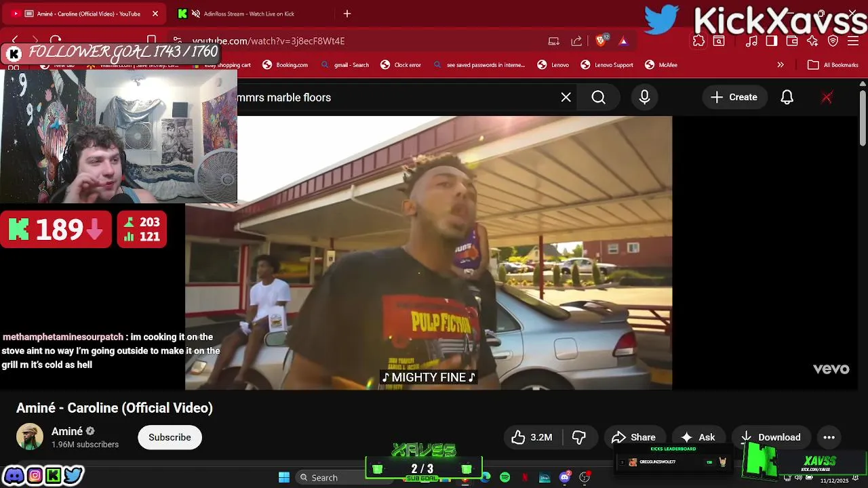Image resolution: width=868 pixels, height=488 pixels.
Task: Open the Brave Shields lion icon
Action: (601, 41)
